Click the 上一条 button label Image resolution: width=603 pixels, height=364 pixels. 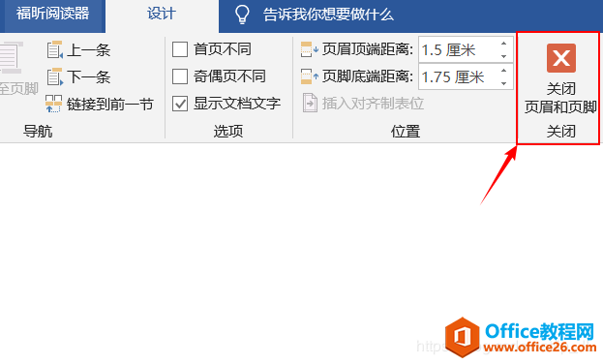click(x=89, y=50)
